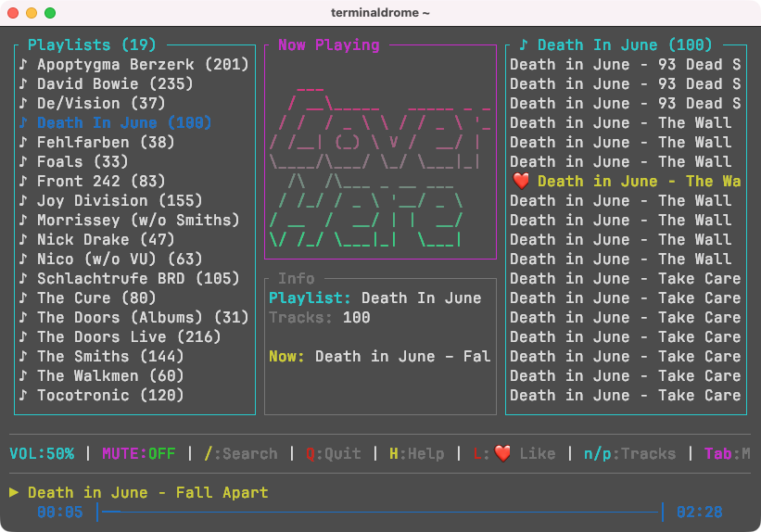The image size is (761, 532).
Task: Click the playback progress bar
Action: [x=380, y=512]
